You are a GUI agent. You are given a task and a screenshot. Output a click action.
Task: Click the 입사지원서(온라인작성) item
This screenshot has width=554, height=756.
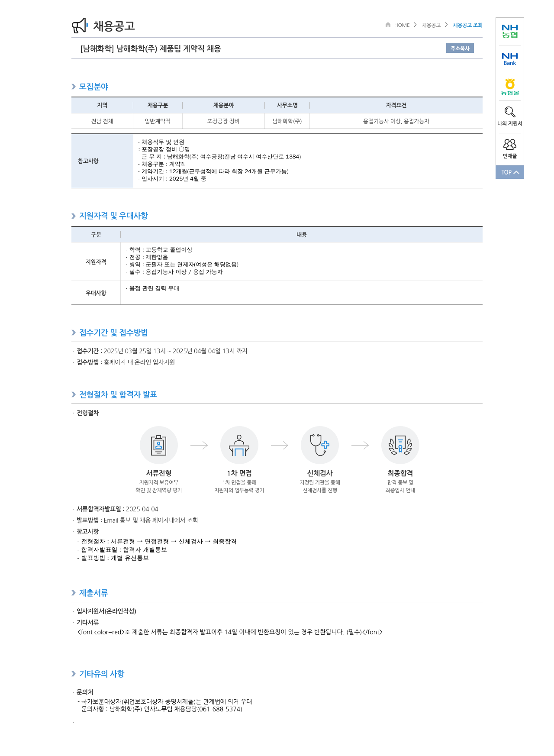pyautogui.click(x=106, y=611)
